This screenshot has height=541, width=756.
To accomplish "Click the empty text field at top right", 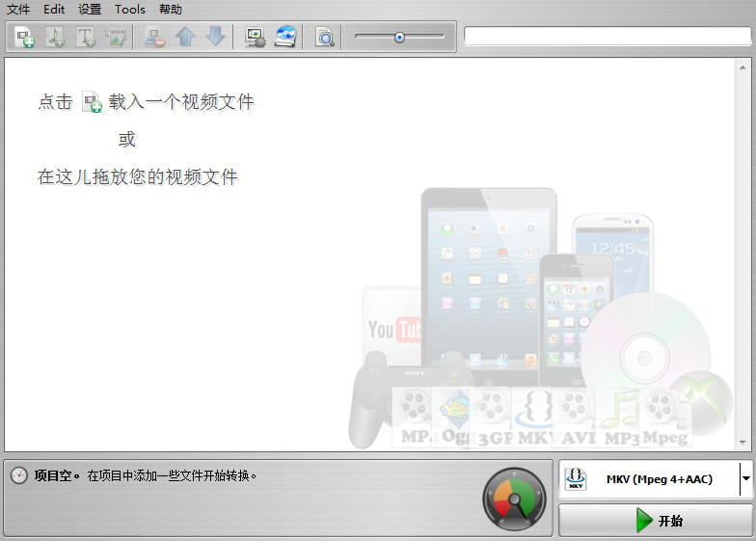I will point(607,37).
